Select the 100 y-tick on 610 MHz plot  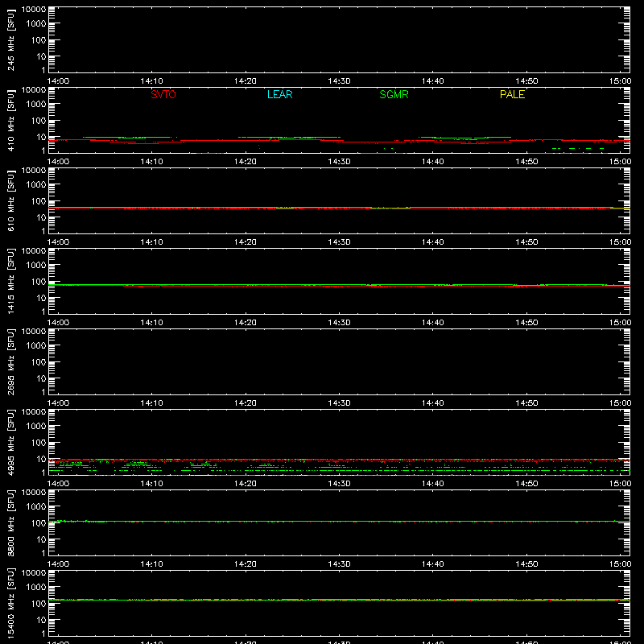(39, 201)
